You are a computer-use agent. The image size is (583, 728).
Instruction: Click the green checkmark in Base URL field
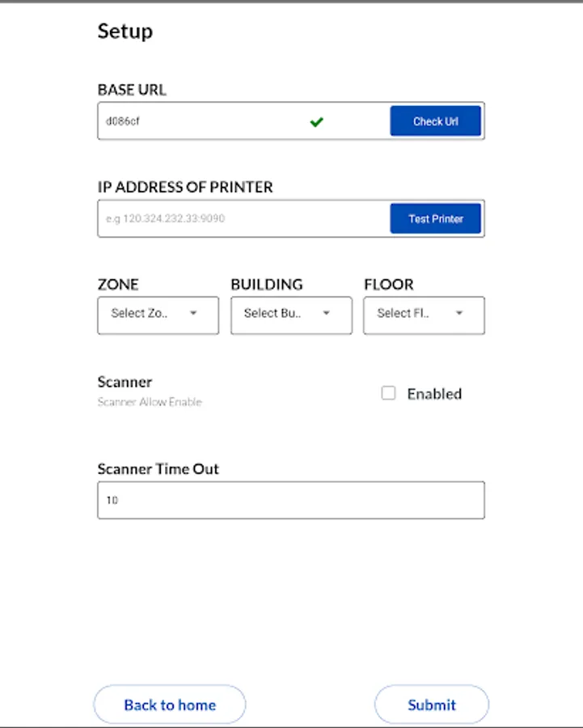[316, 121]
